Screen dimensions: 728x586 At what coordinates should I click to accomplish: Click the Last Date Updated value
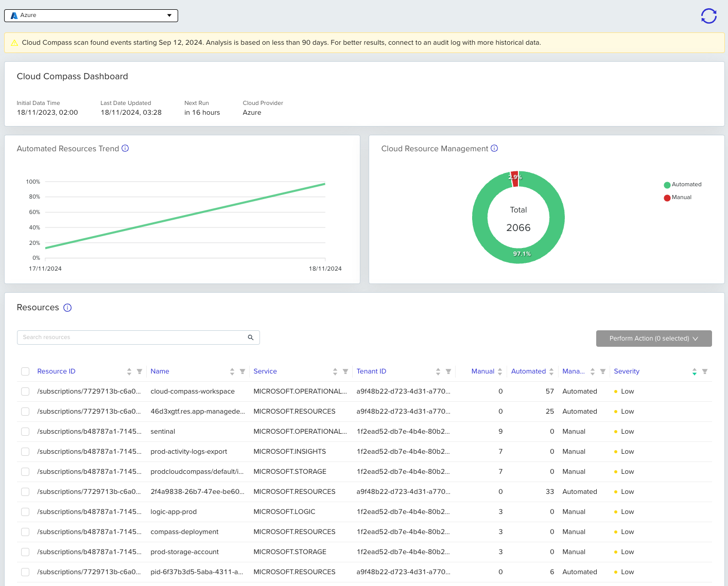[131, 113]
